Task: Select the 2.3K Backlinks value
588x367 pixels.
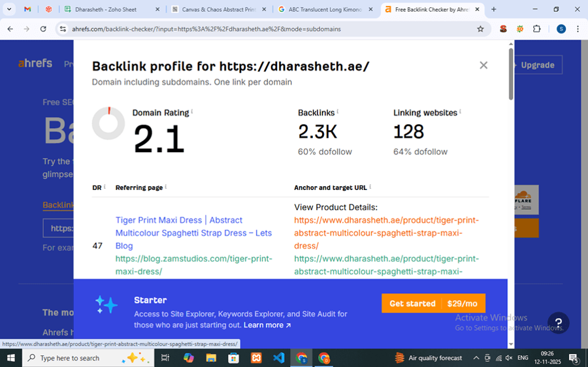Action: tap(318, 131)
